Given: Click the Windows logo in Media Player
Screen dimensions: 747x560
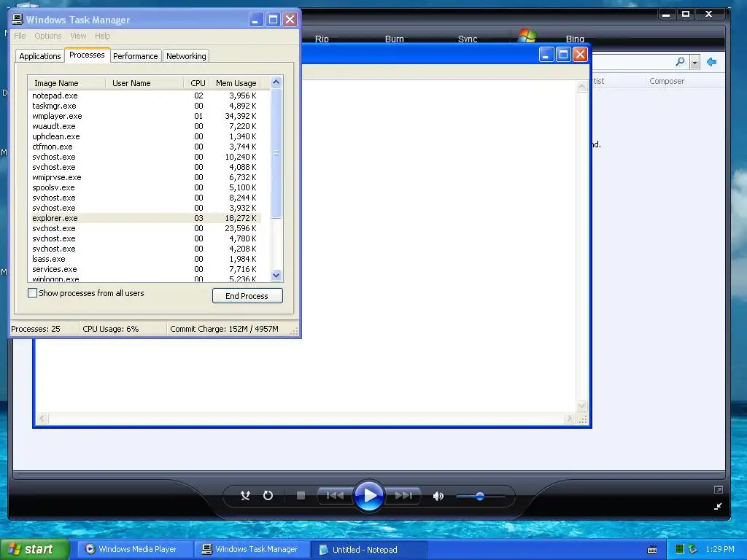Looking at the screenshot, I should click(527, 36).
